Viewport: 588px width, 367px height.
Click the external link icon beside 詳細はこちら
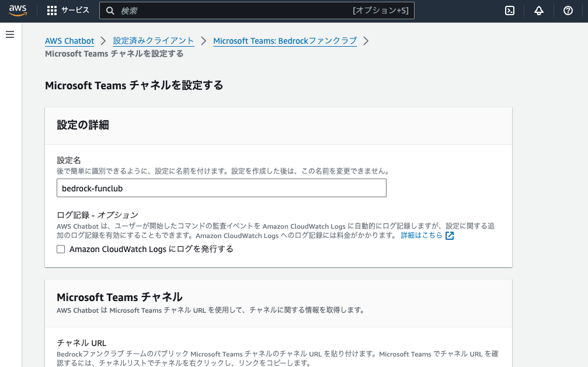(x=450, y=236)
